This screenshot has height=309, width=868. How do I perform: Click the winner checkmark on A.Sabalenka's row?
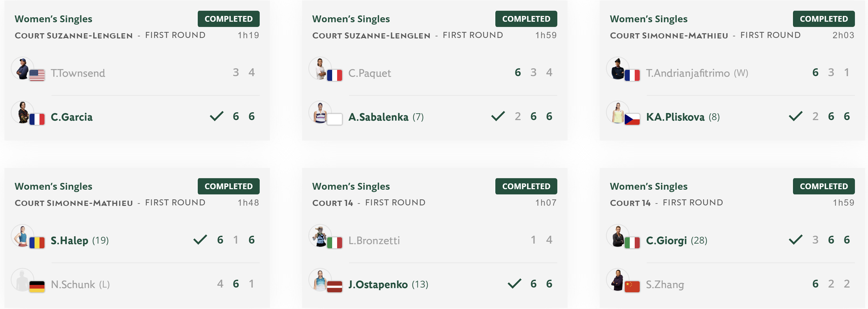click(x=498, y=116)
